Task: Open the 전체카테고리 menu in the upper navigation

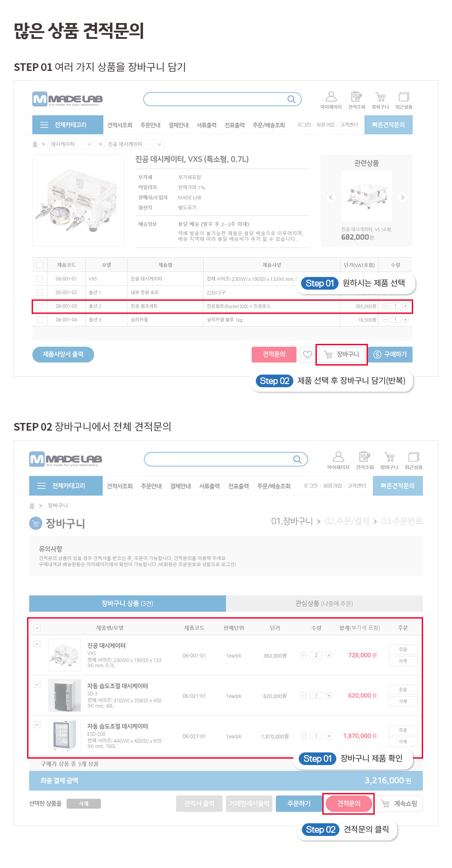Action: (x=68, y=125)
